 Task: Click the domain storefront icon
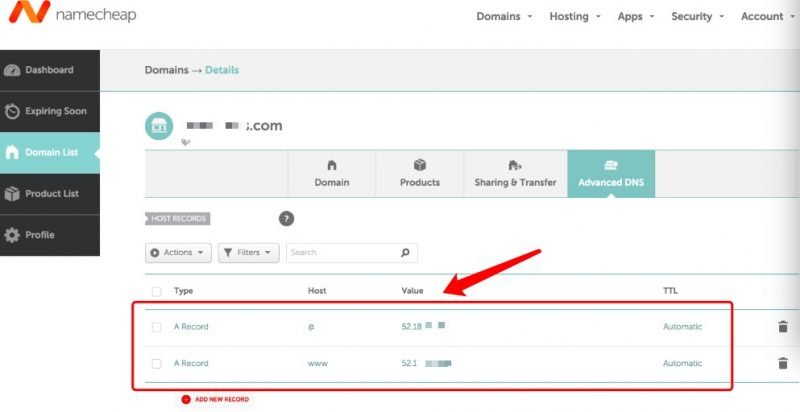point(159,127)
